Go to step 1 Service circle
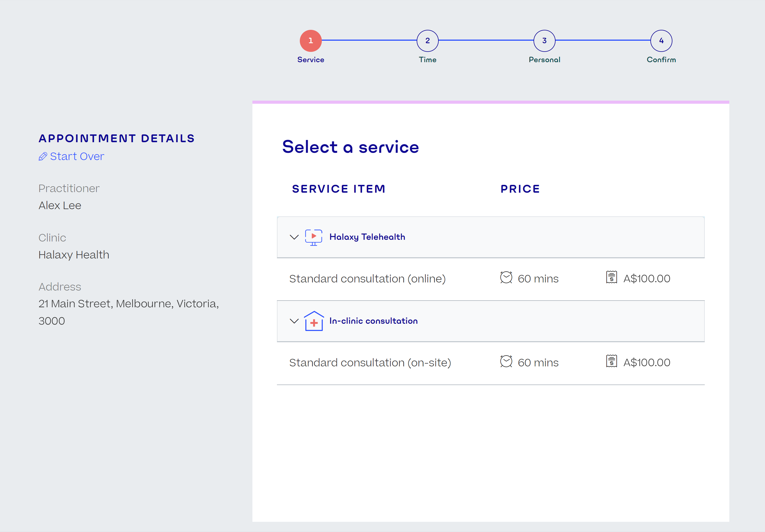 (x=310, y=41)
